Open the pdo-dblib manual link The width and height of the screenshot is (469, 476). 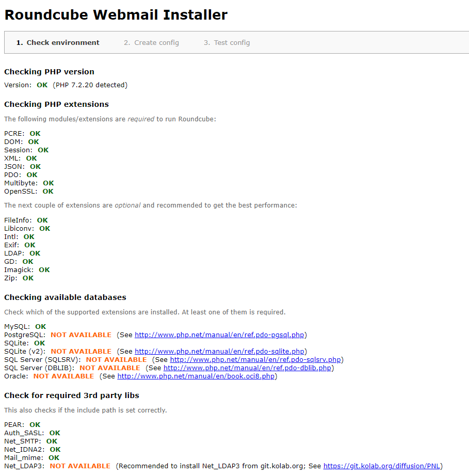pos(247,368)
